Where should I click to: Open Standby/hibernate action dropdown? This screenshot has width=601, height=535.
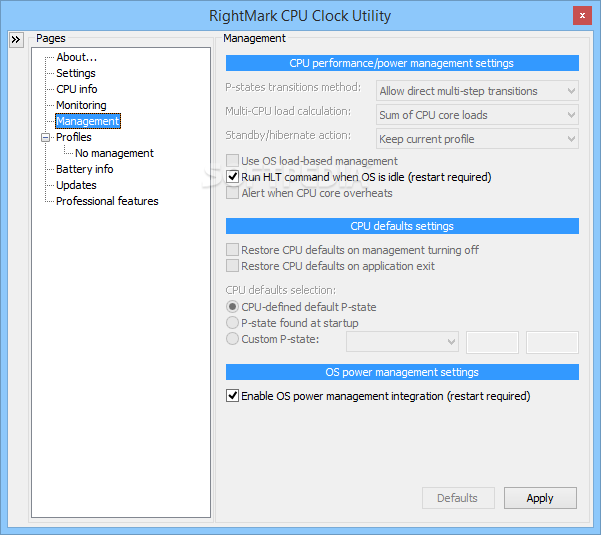tap(477, 139)
